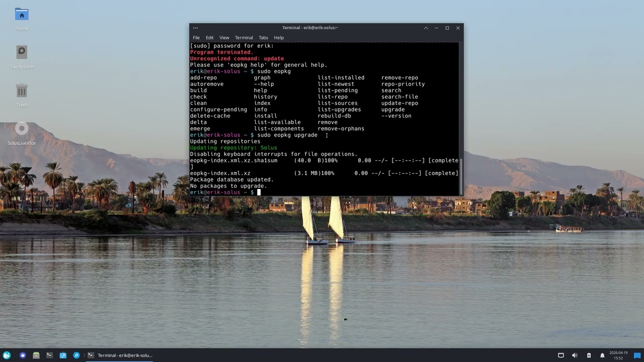644x362 pixels.
Task: Click the network connection tray icon
Action: 561,355
